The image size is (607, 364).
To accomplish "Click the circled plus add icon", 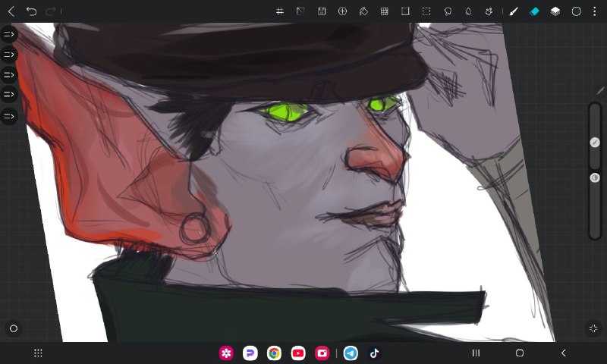I will point(342,11).
